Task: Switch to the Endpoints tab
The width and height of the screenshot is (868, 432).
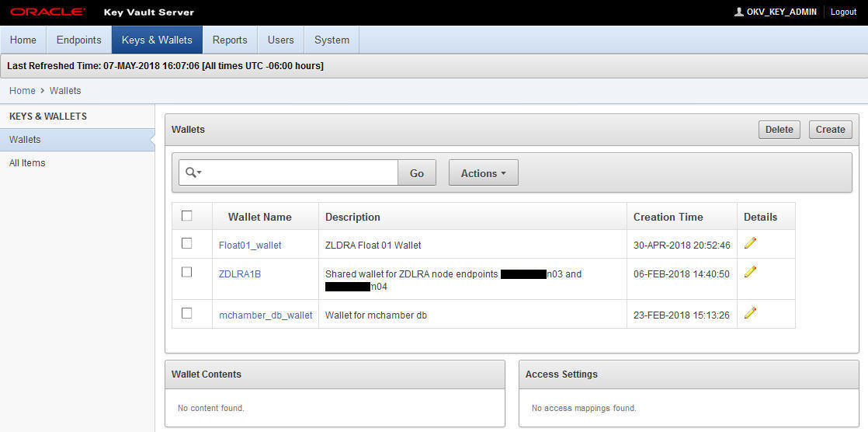Action: [x=79, y=40]
